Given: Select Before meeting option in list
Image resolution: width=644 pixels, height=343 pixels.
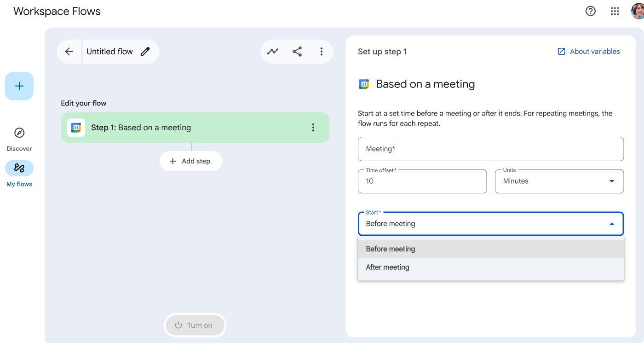Looking at the screenshot, I should point(491,249).
